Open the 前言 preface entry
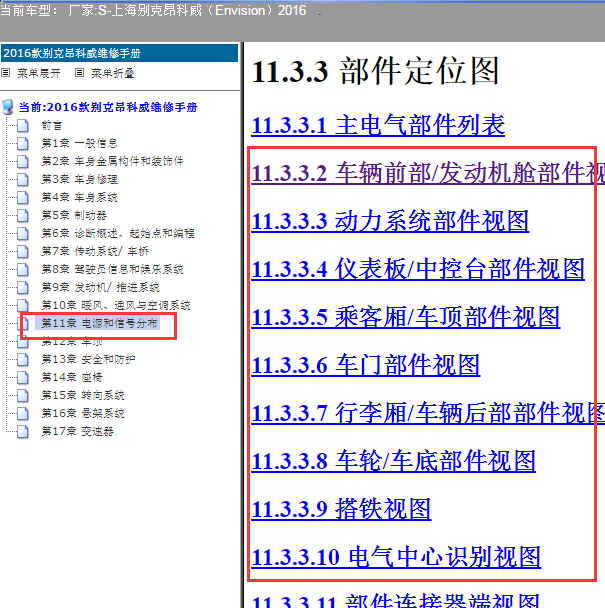The image size is (605, 608). pos(52,126)
